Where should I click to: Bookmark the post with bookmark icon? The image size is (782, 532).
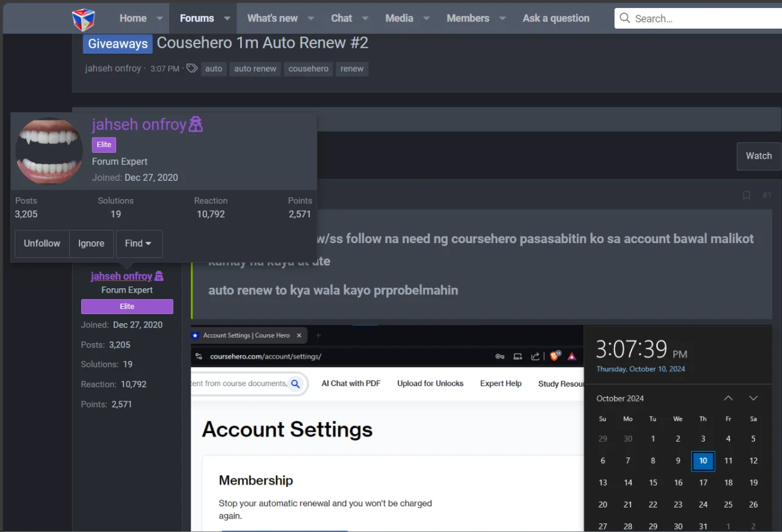pos(746,195)
